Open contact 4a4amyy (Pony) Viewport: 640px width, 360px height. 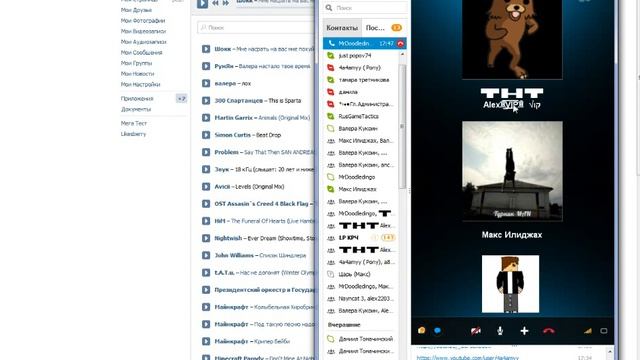[360, 68]
